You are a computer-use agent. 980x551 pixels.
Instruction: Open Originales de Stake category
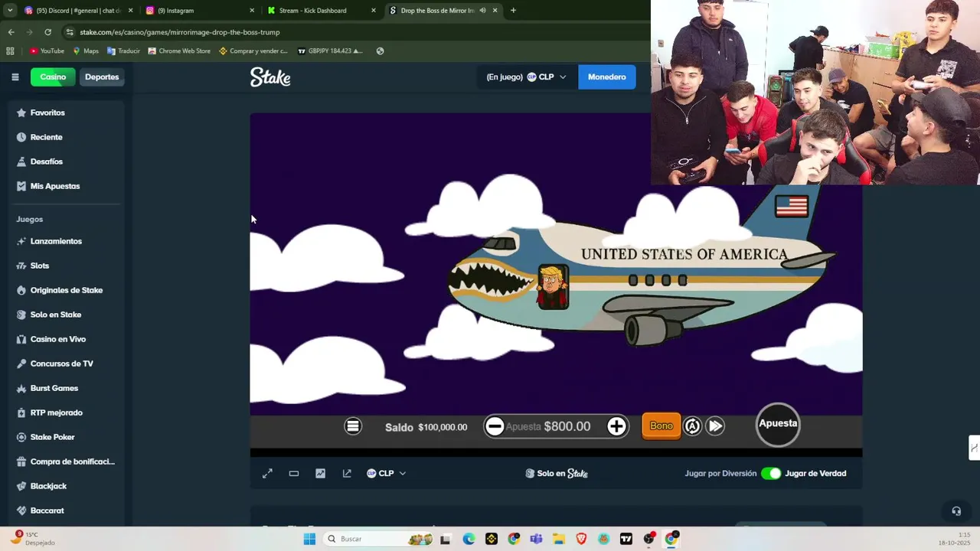67,290
